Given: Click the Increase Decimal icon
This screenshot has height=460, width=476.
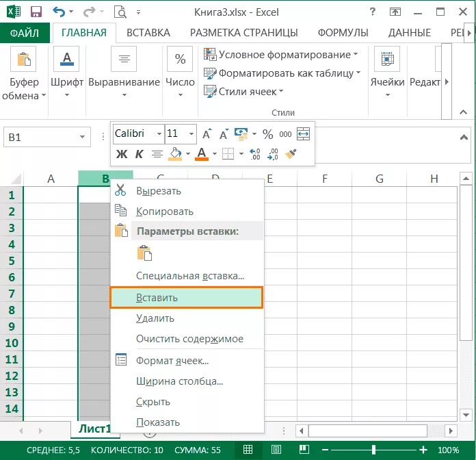Looking at the screenshot, I should coord(254,154).
